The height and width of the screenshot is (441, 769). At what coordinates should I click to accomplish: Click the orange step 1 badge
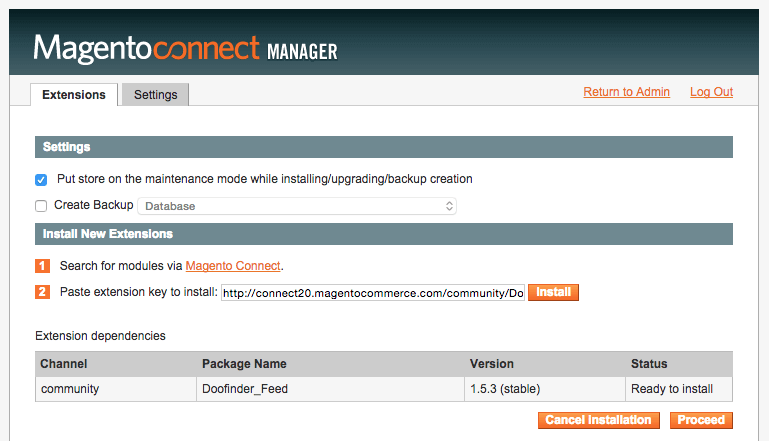click(42, 266)
